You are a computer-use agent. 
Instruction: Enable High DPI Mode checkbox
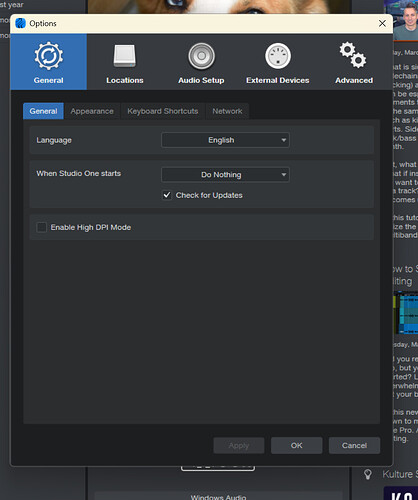42,227
